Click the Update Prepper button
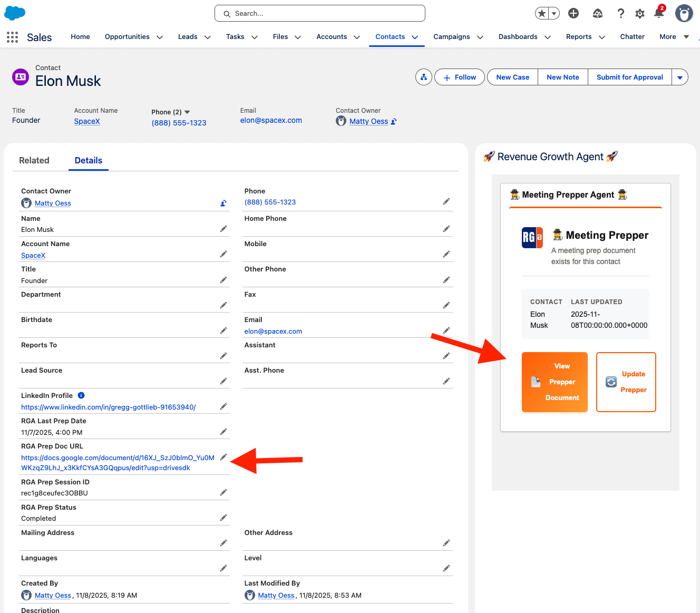 (626, 382)
